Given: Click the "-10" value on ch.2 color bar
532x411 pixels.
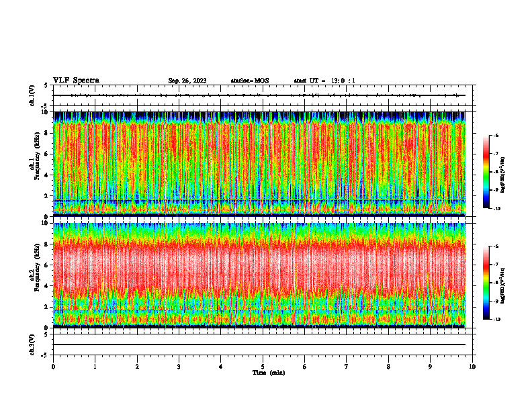Looking at the screenshot, I should point(496,319).
